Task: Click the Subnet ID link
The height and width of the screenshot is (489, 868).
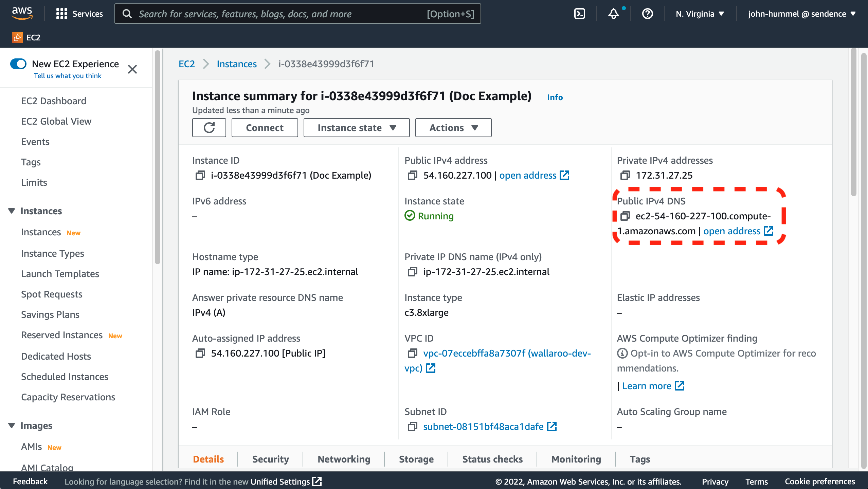Action: [x=484, y=427]
